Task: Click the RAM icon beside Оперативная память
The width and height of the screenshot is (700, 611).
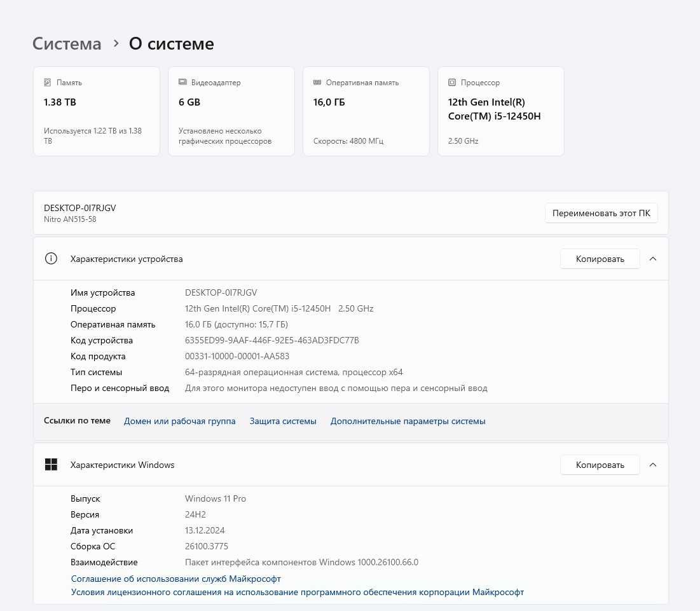Action: tap(317, 82)
